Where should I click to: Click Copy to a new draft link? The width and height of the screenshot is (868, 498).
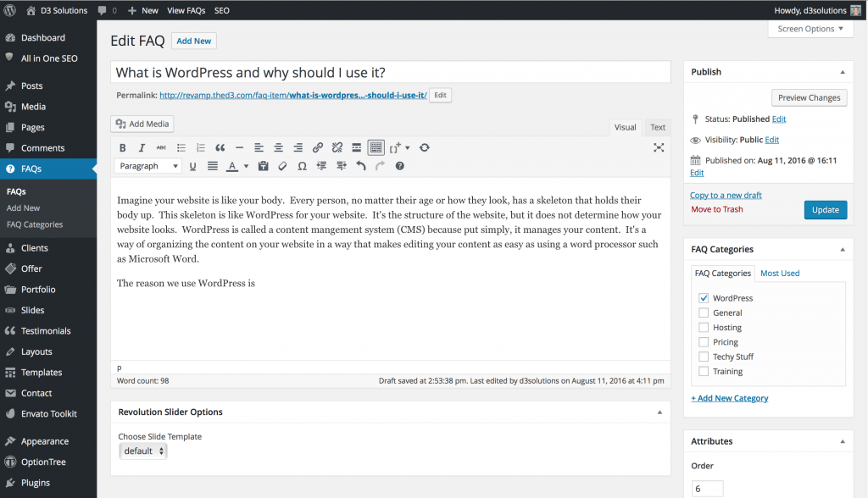(726, 196)
